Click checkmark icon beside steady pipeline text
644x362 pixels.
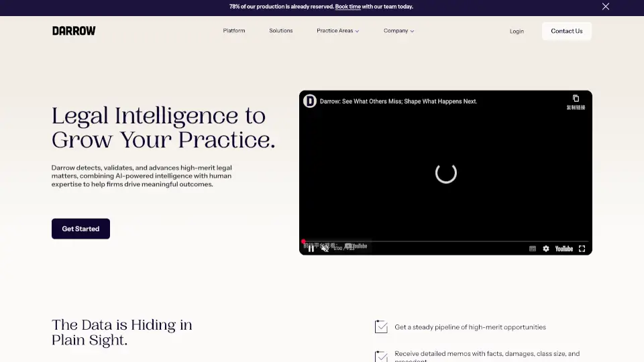pos(381,327)
